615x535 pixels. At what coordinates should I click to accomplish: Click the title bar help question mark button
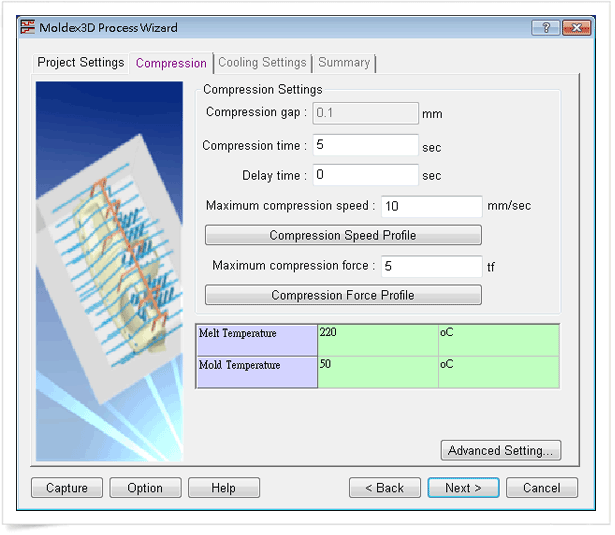(x=546, y=27)
